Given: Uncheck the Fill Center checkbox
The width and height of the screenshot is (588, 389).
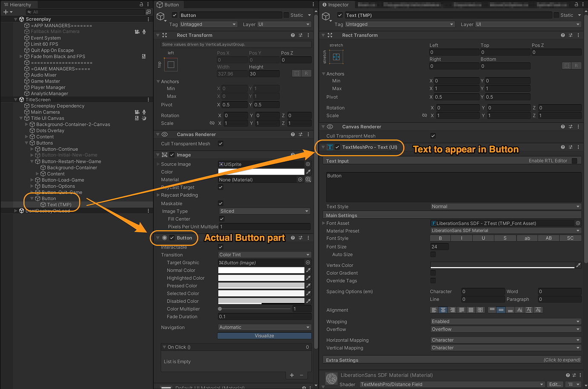Looking at the screenshot, I should [222, 219].
